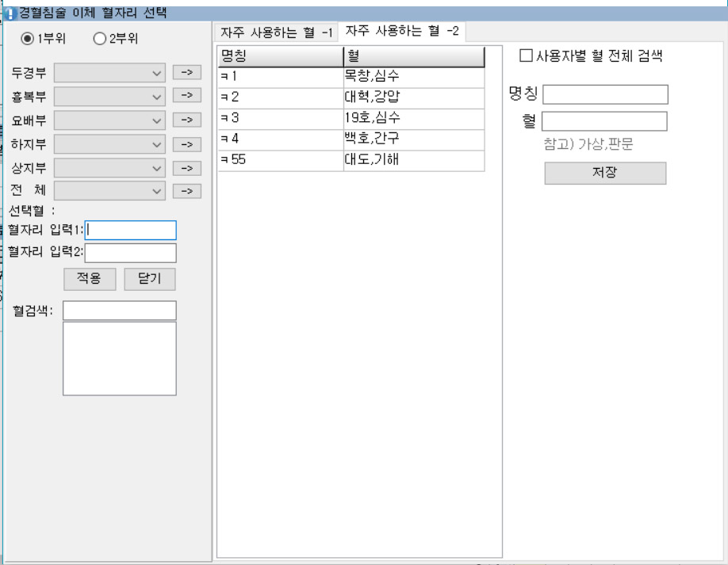
Task: Open the 두경부 dropdown list
Action: pos(109,73)
